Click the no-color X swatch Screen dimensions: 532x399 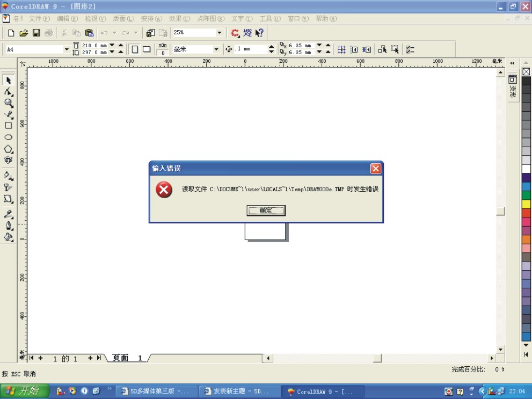(x=526, y=72)
